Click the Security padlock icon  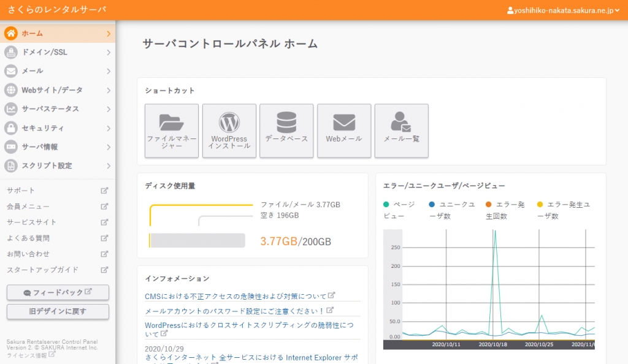pyautogui.click(x=11, y=128)
